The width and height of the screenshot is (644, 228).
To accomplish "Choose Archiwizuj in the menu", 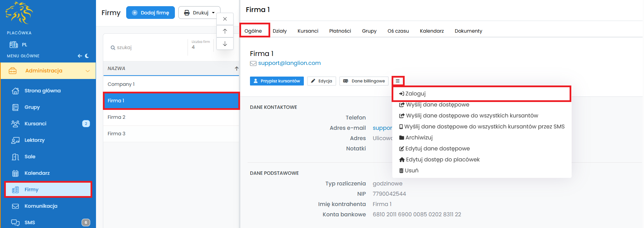I will point(419,138).
